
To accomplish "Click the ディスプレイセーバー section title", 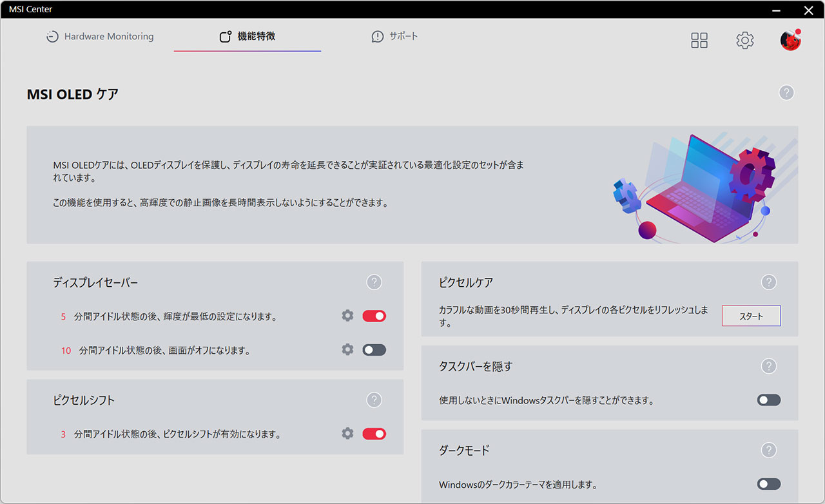I will tap(95, 282).
